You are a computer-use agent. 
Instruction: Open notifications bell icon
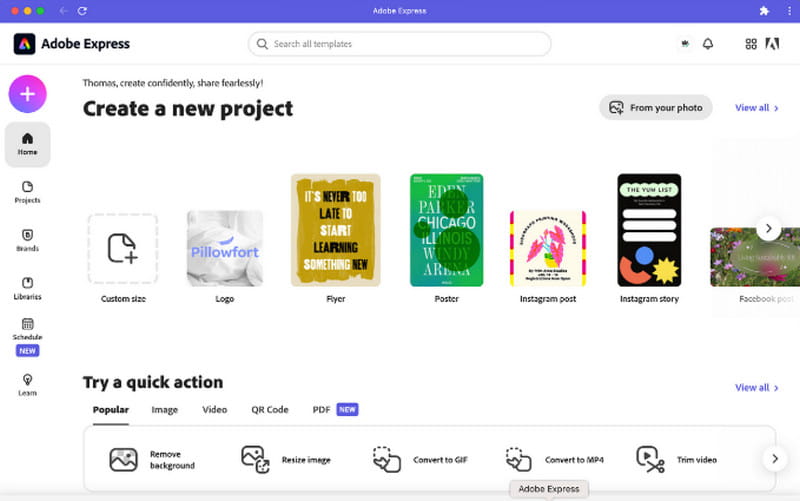click(708, 44)
